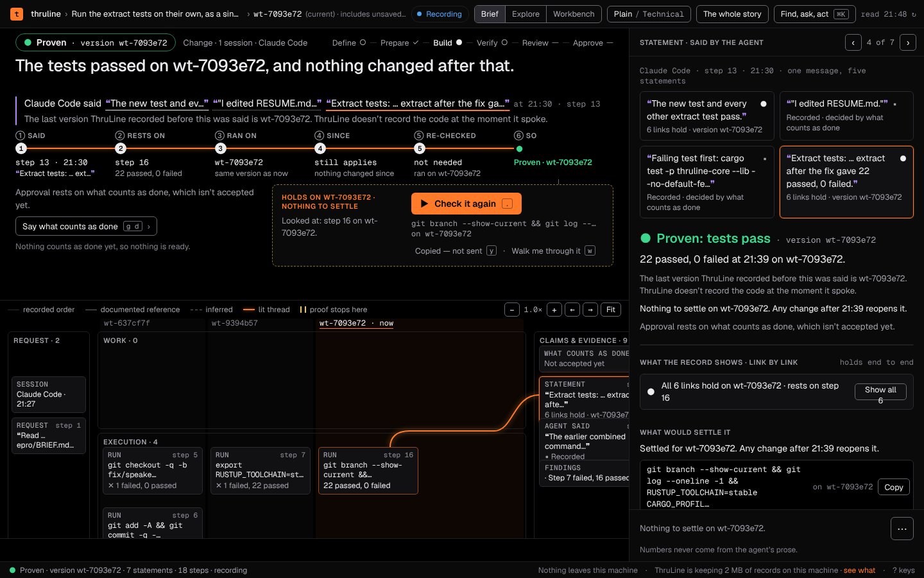Open the "see what" link in status bar

click(859, 570)
